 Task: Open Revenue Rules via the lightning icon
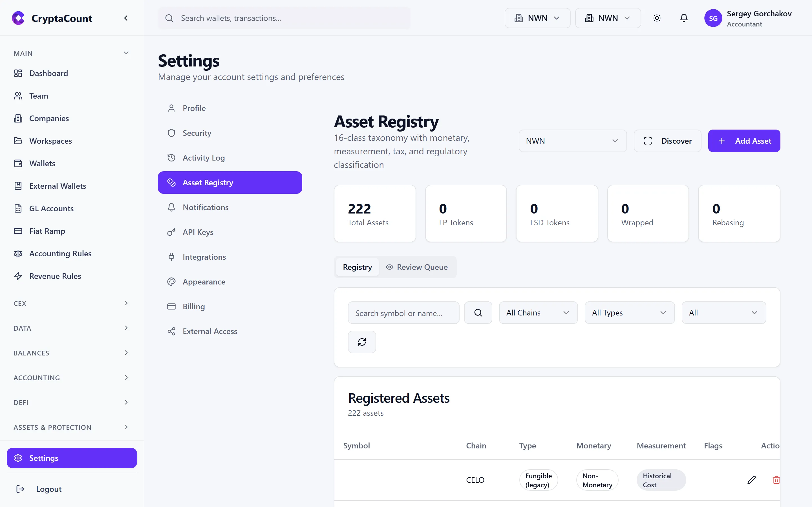click(x=18, y=276)
